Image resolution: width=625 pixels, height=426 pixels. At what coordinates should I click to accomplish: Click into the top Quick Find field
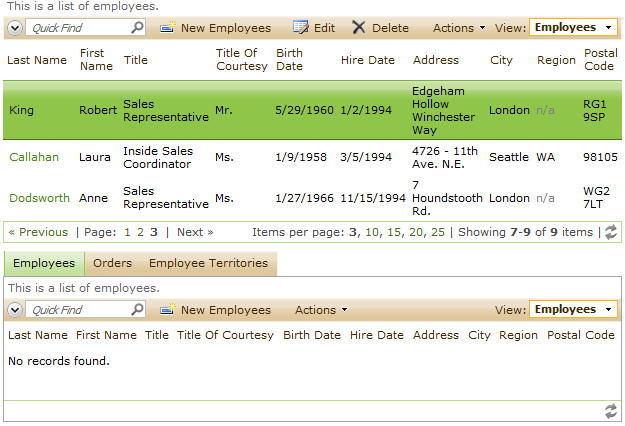(79, 28)
